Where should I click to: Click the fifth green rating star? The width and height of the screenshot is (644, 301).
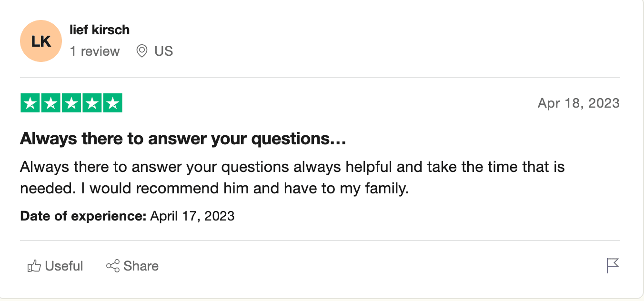113,103
